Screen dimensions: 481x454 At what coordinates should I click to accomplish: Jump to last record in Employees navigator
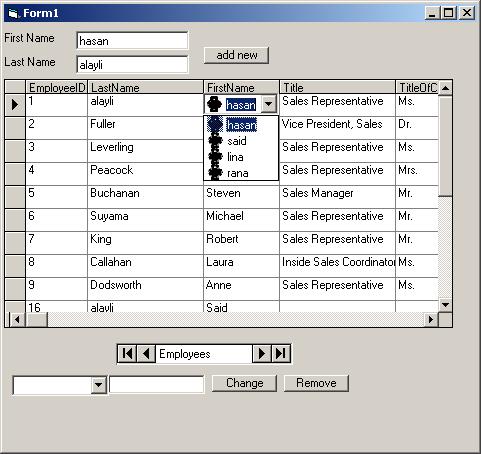281,354
